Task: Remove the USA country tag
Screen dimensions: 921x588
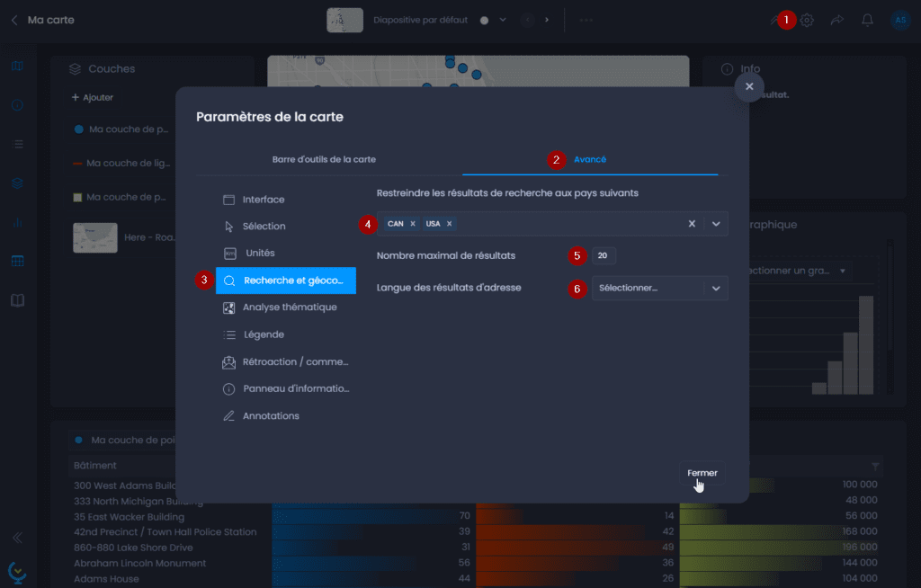Action: click(450, 224)
